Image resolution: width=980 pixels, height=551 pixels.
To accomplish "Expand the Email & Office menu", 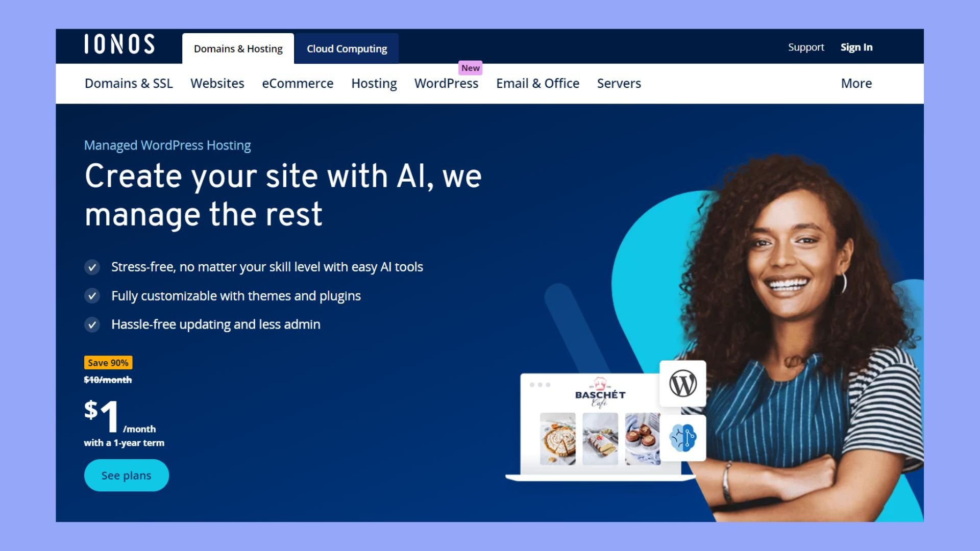I will coord(537,83).
